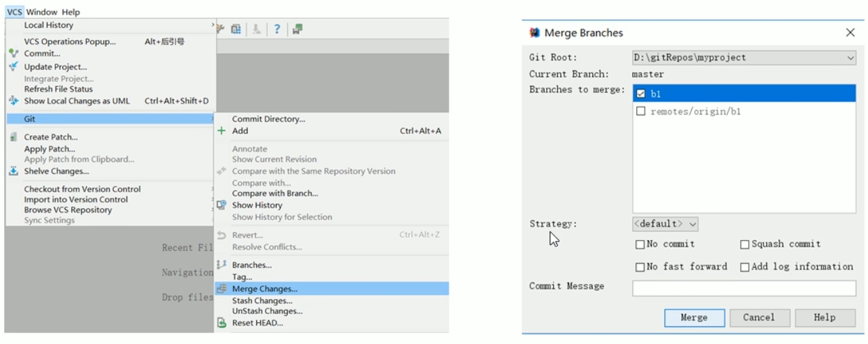Uncheck the b1 branch checkbox
Image resolution: width=868 pixels, height=344 pixels.
(x=641, y=94)
